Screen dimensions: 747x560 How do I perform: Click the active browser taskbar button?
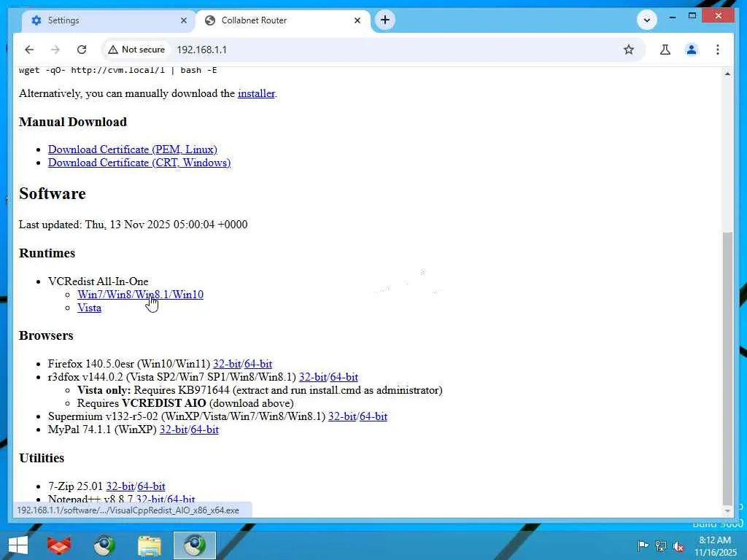pos(194,545)
